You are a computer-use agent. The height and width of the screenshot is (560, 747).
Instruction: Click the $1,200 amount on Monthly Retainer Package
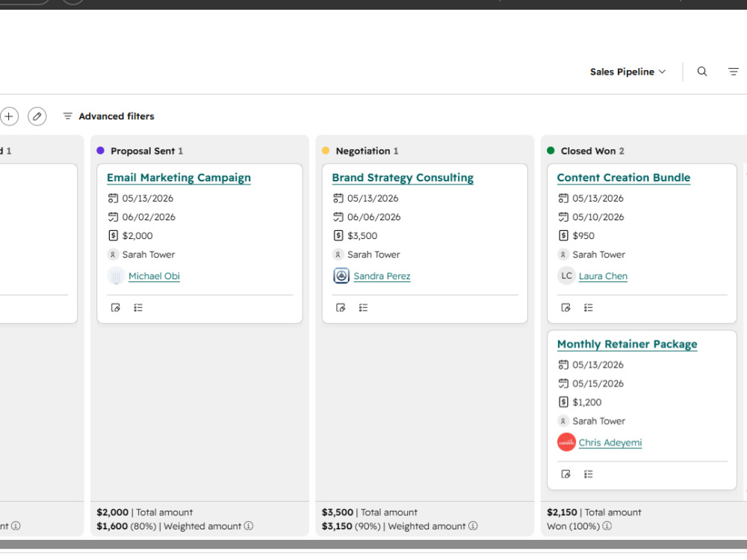(x=587, y=402)
